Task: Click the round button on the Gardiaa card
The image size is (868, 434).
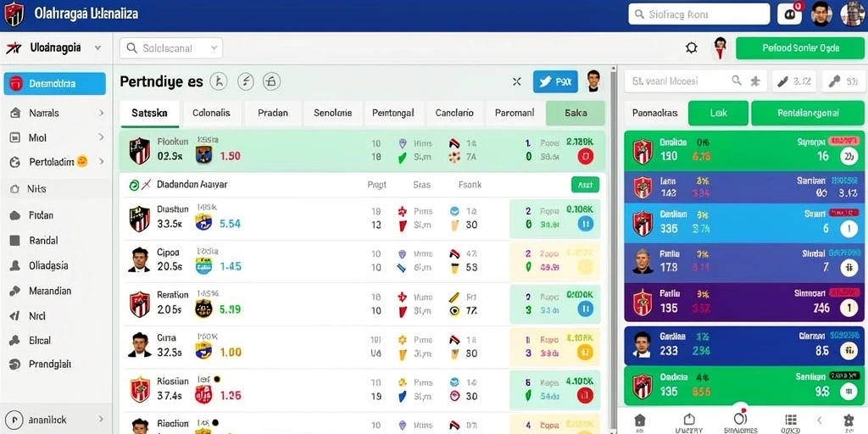Action: point(848,350)
